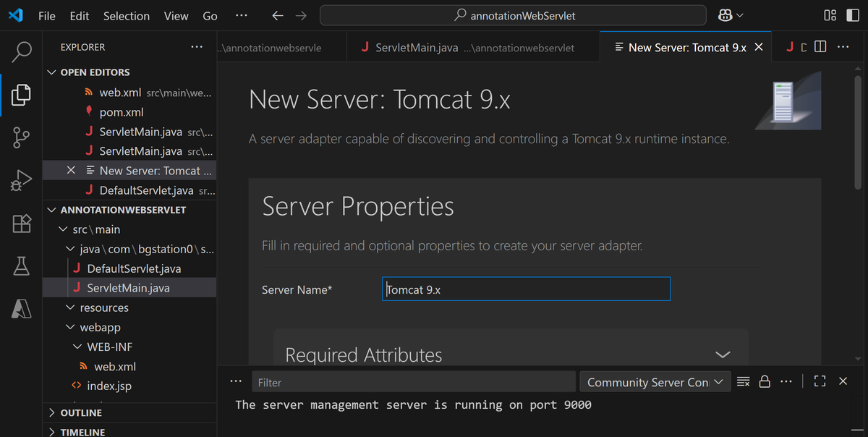The height and width of the screenshot is (437, 868).
Task: Open DefaultServlet.java in Open Editors list
Action: [x=129, y=190]
